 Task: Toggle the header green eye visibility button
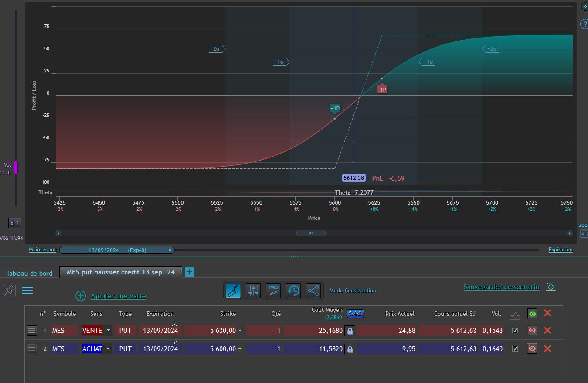(x=532, y=313)
